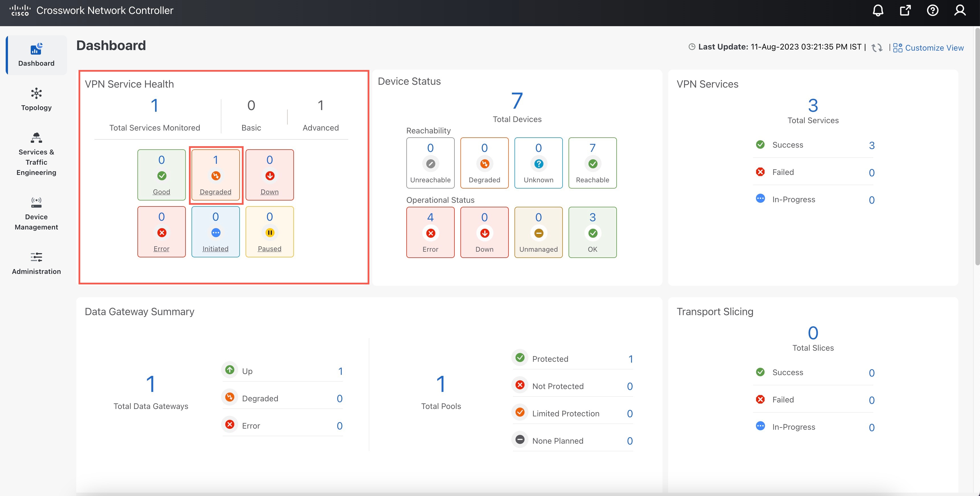Open the Topology sidebar item
This screenshot has height=496, width=980.
(x=36, y=100)
